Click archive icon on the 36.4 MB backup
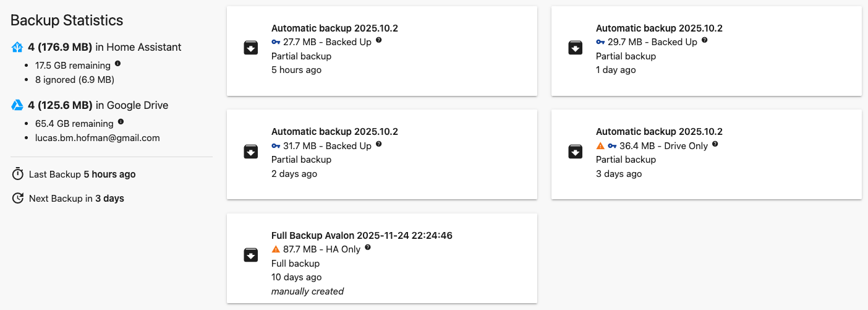This screenshot has height=310, width=868. [x=575, y=152]
